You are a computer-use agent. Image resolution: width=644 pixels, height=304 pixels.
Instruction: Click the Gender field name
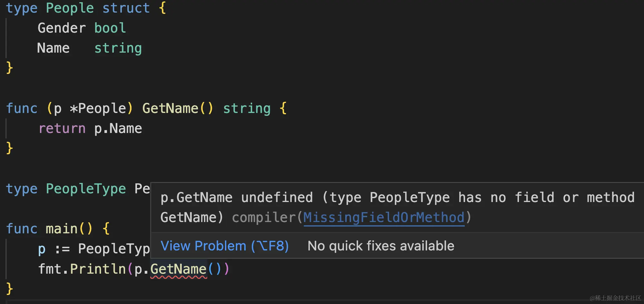62,28
